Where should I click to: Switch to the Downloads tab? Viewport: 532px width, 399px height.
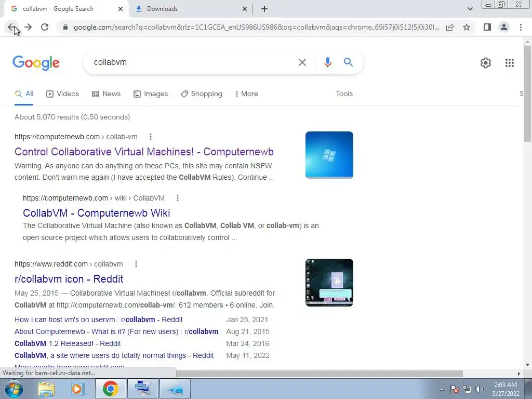[191, 9]
